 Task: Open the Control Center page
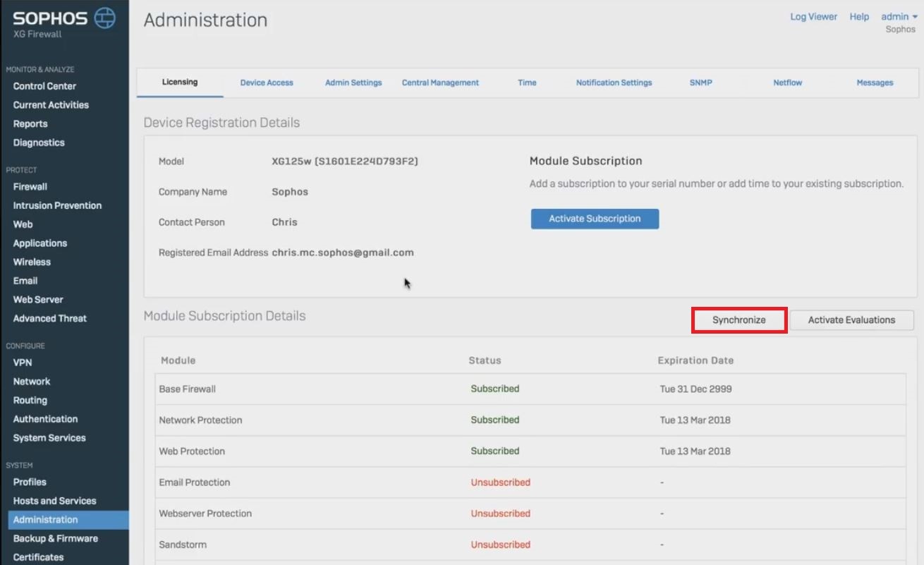pyautogui.click(x=43, y=85)
